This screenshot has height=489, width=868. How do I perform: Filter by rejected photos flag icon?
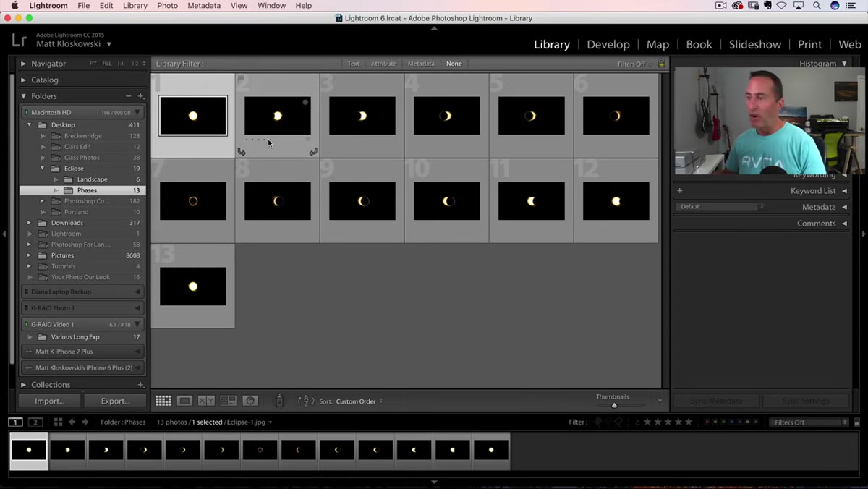pyautogui.click(x=618, y=422)
